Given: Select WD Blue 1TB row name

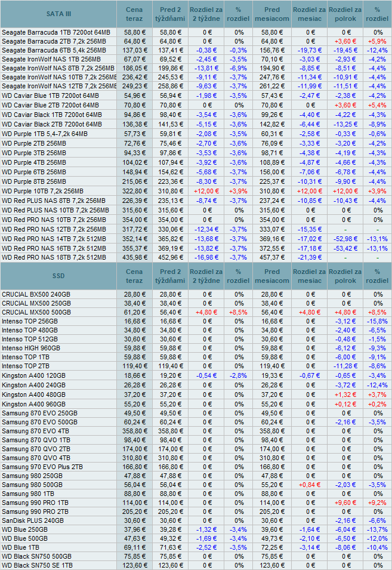Looking at the screenshot, I should pos(21,547).
